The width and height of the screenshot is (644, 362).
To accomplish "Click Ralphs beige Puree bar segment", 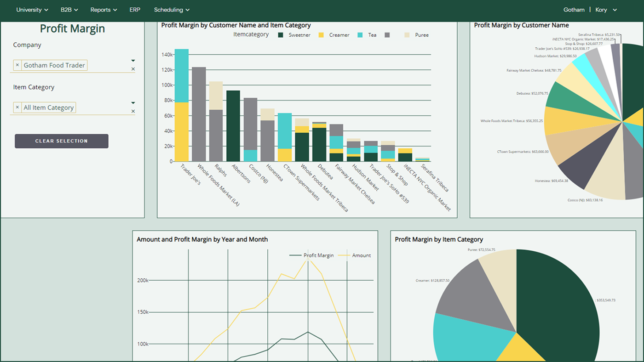I will pos(216,96).
